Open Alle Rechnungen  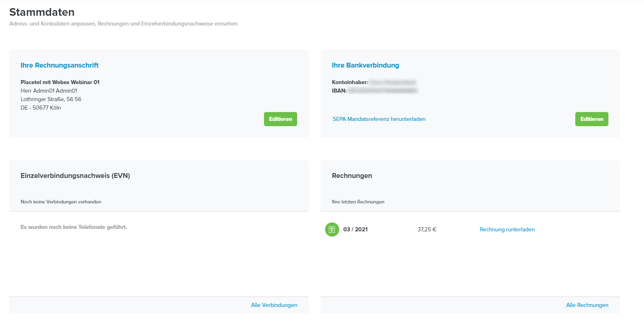(587, 305)
